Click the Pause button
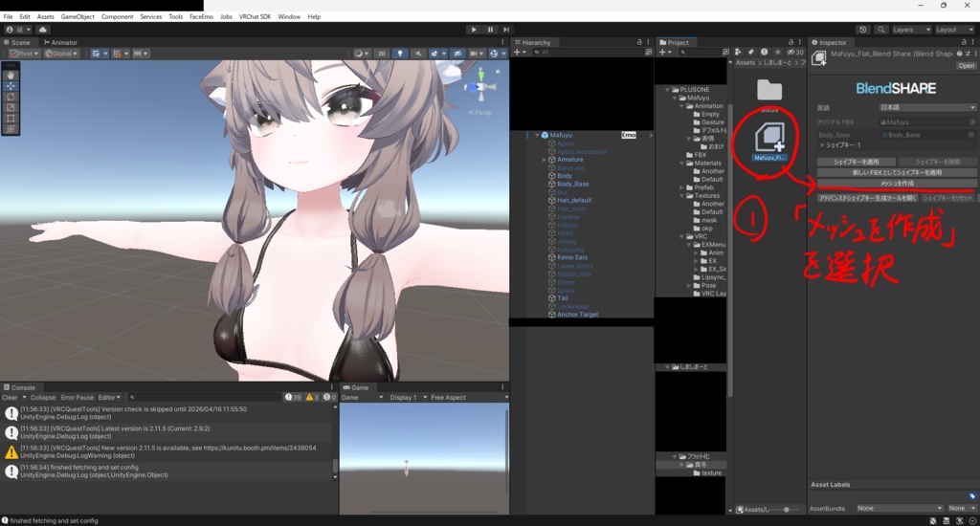The image size is (980, 526). coord(490,30)
